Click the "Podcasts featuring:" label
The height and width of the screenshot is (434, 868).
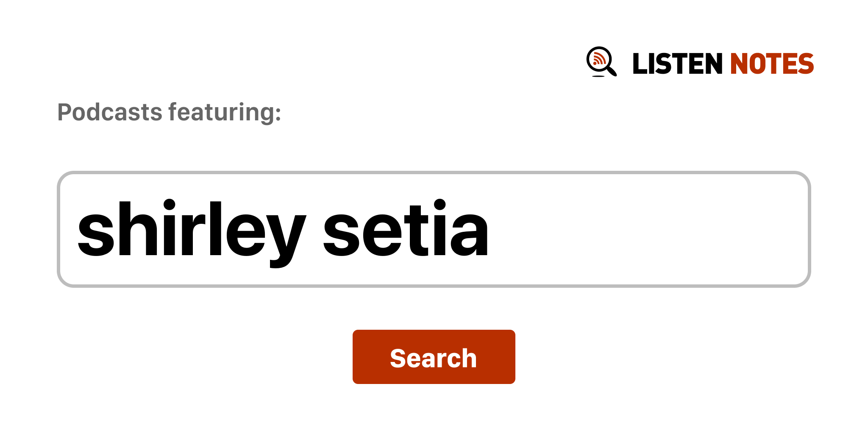click(169, 112)
